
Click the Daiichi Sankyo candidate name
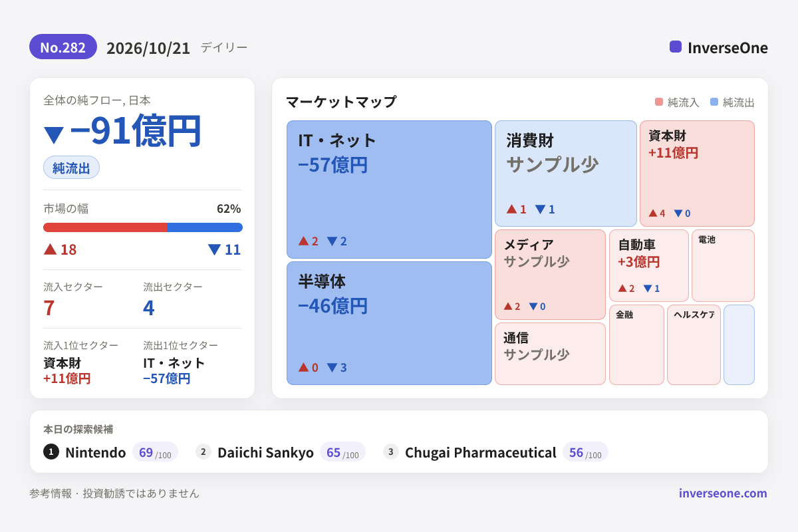265,452
